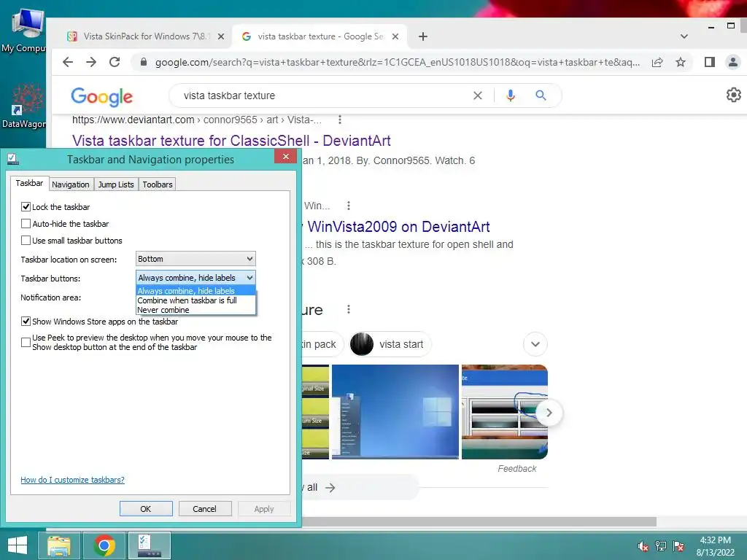Open the Taskbar location on screen dropdown
Viewport: 747px width, 560px height.
196,259
